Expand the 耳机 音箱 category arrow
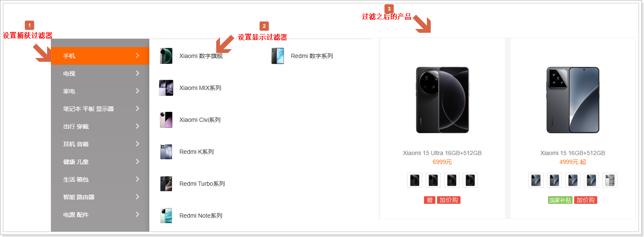 (137, 144)
